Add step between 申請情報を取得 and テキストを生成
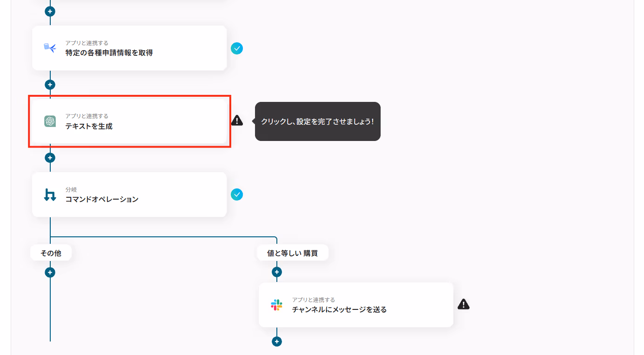644x355 pixels. (50, 85)
